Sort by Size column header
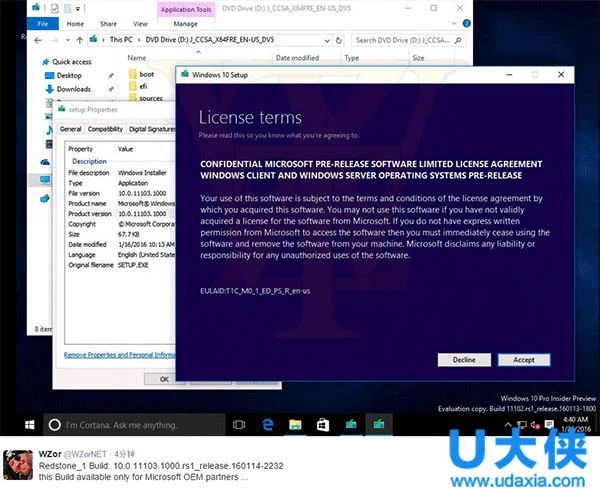Image resolution: width=600 pixels, height=488 pixels. pos(418,58)
